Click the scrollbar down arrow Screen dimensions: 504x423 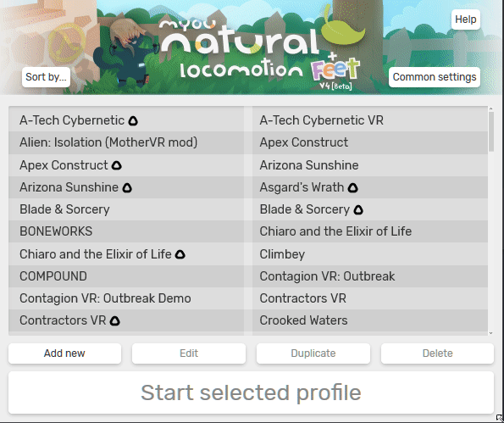(490, 333)
